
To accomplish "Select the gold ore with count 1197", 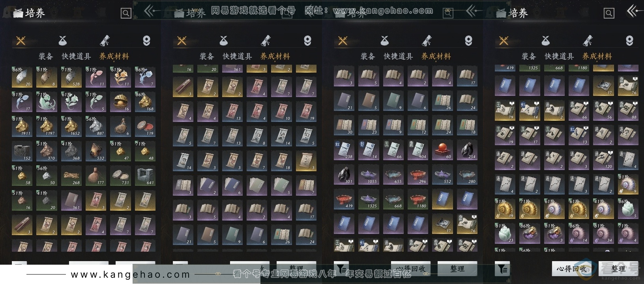I will point(46,126).
